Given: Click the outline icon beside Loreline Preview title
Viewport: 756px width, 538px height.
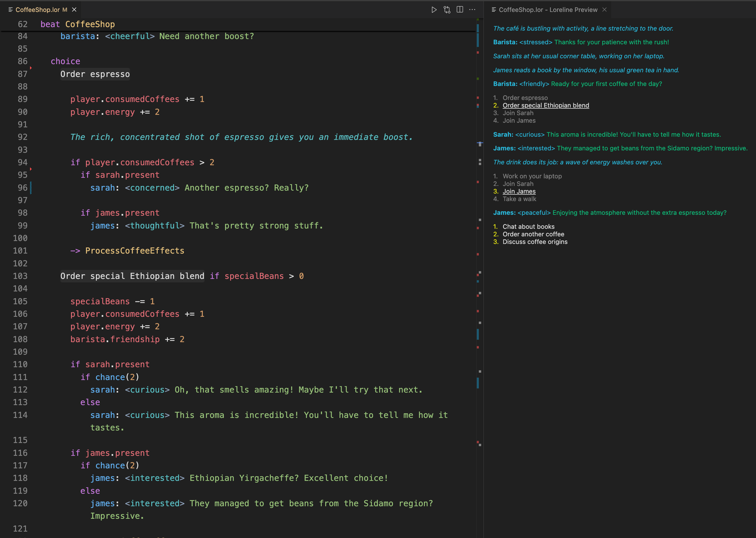Looking at the screenshot, I should point(493,10).
